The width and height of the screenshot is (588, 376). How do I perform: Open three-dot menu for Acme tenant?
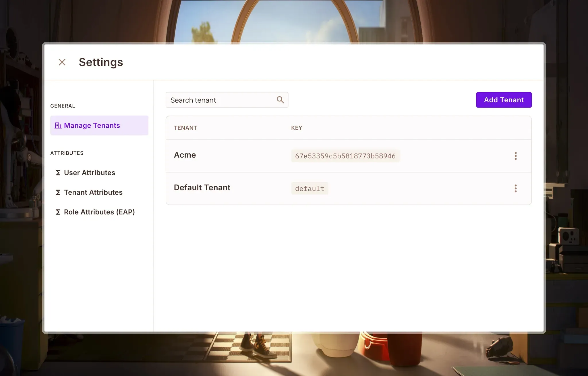click(x=515, y=156)
